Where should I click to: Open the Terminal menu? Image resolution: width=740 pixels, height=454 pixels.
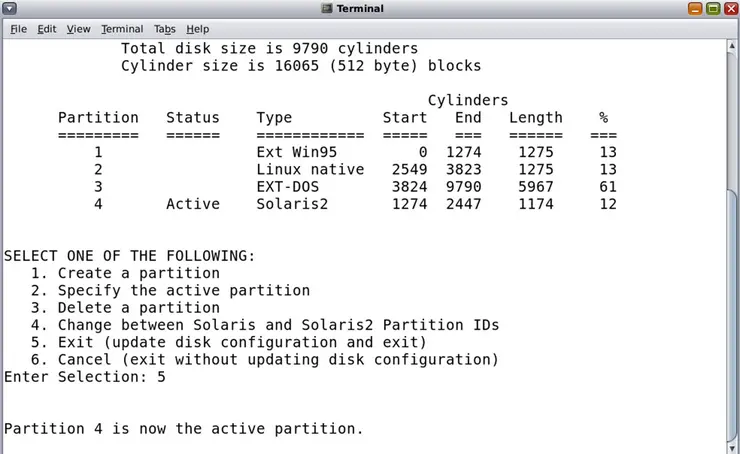coord(122,29)
